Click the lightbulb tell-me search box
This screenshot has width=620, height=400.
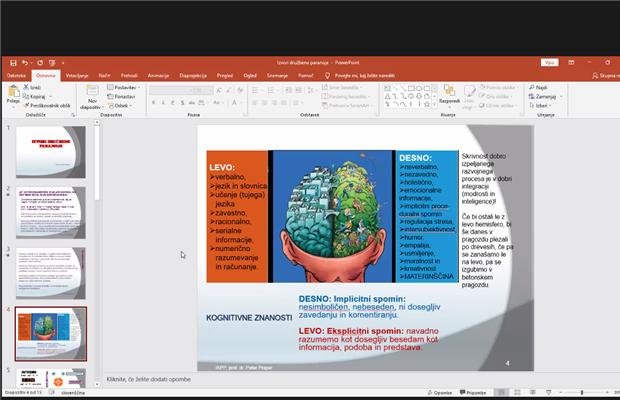tap(360, 75)
